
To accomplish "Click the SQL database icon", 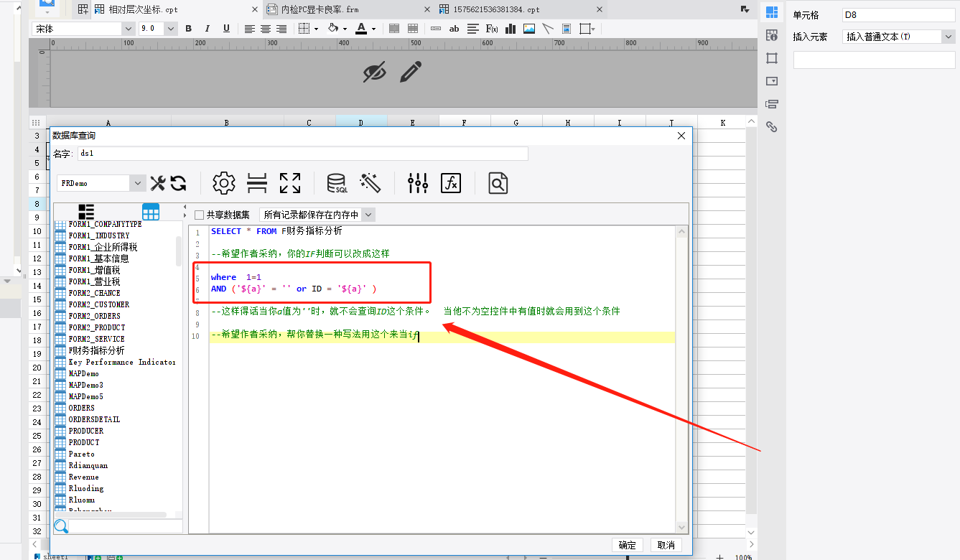I will click(x=337, y=183).
